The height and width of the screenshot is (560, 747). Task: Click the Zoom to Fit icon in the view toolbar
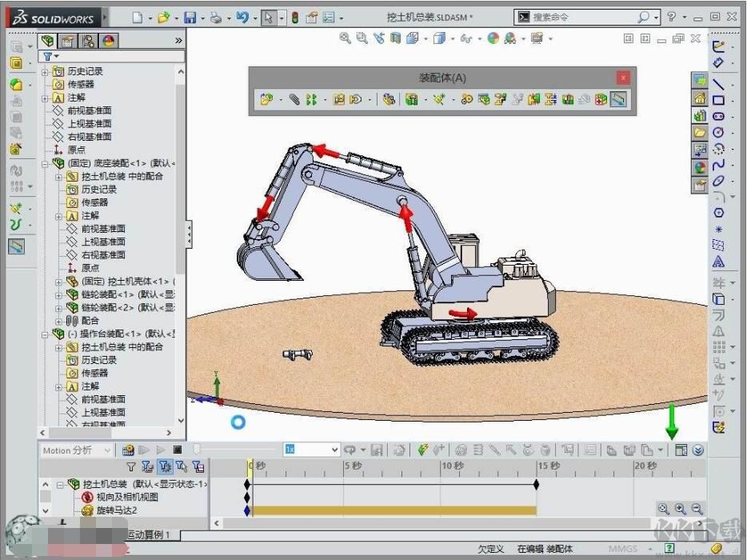pos(346,38)
